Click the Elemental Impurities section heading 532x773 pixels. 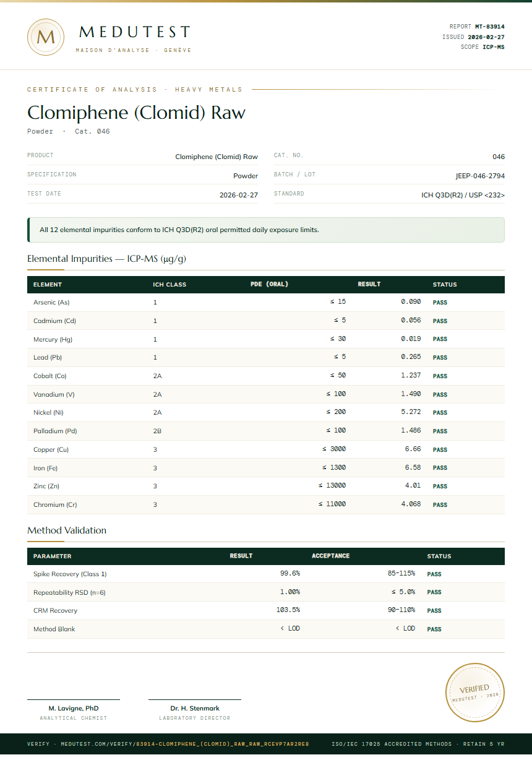click(x=106, y=259)
